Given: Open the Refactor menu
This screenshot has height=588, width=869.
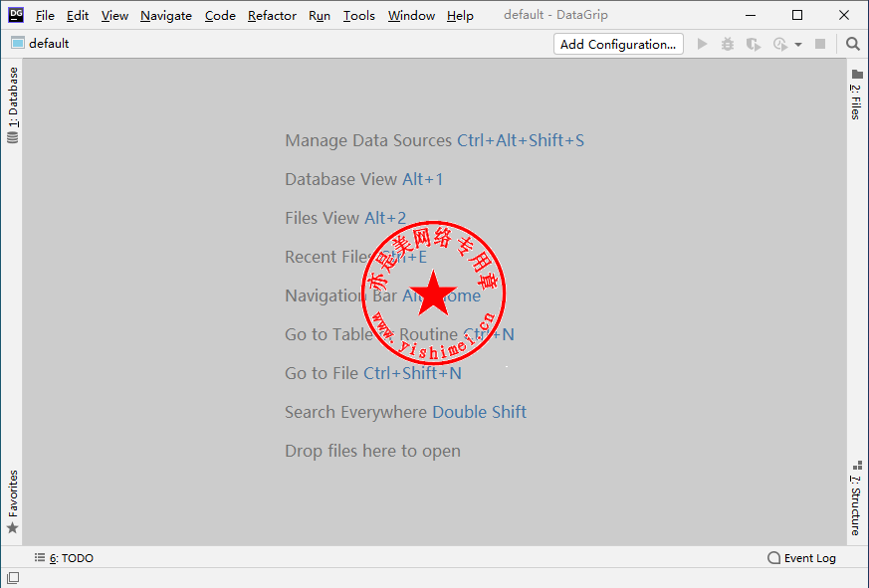Looking at the screenshot, I should click(x=272, y=16).
